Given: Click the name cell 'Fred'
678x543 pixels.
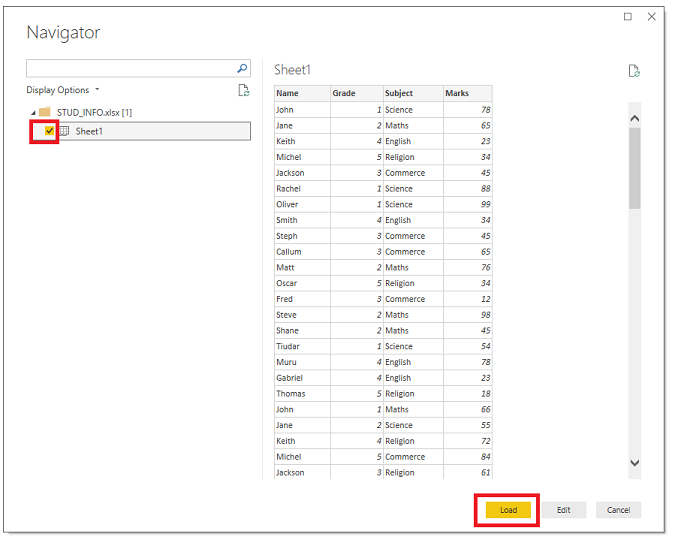Looking at the screenshot, I should [x=302, y=299].
